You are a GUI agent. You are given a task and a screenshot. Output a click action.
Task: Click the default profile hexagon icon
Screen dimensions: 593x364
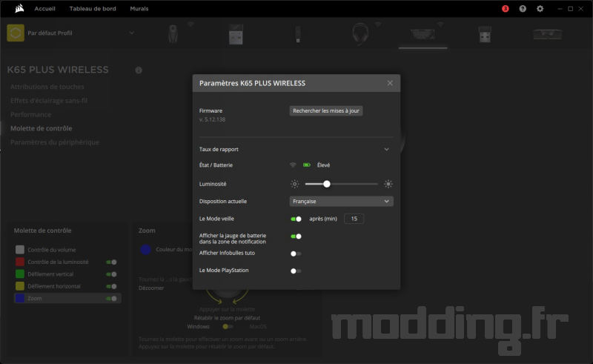[16, 33]
